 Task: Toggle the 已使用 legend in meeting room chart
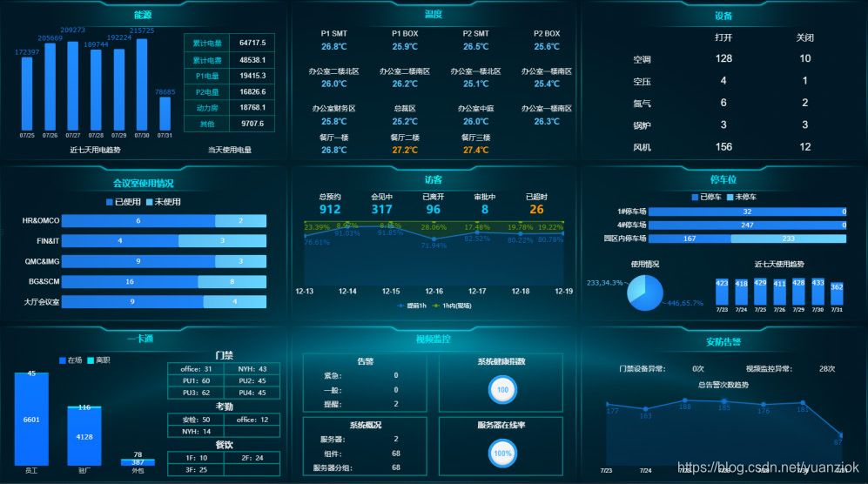124,202
